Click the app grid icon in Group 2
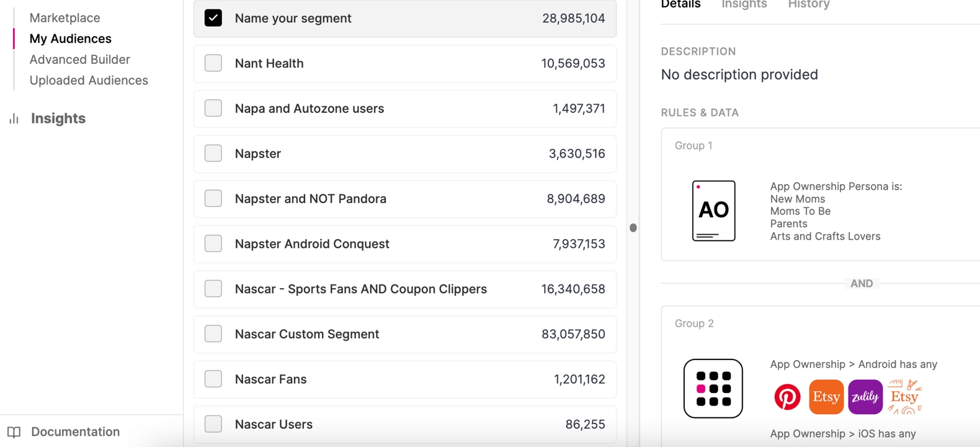980x447 pixels. [713, 389]
